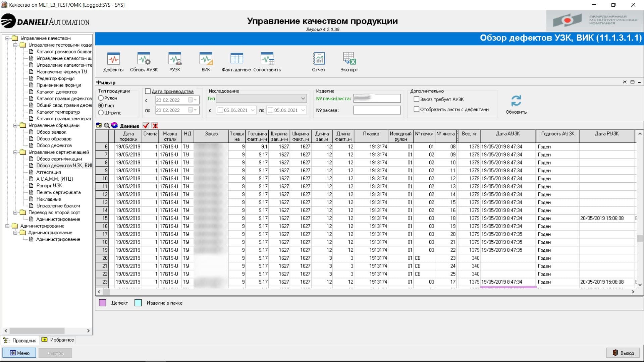Open Рапорт УЗК tree item
The image size is (644, 362).
pos(49,186)
